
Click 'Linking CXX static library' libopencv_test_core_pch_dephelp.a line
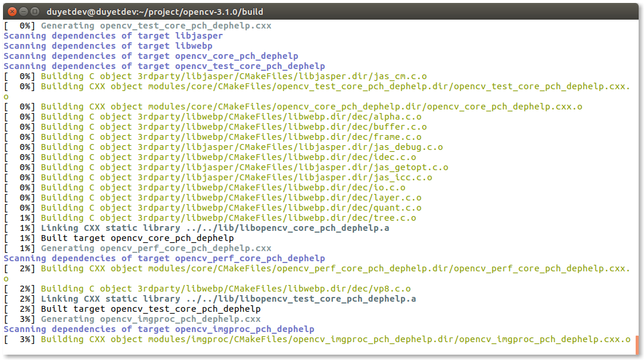tap(210, 299)
